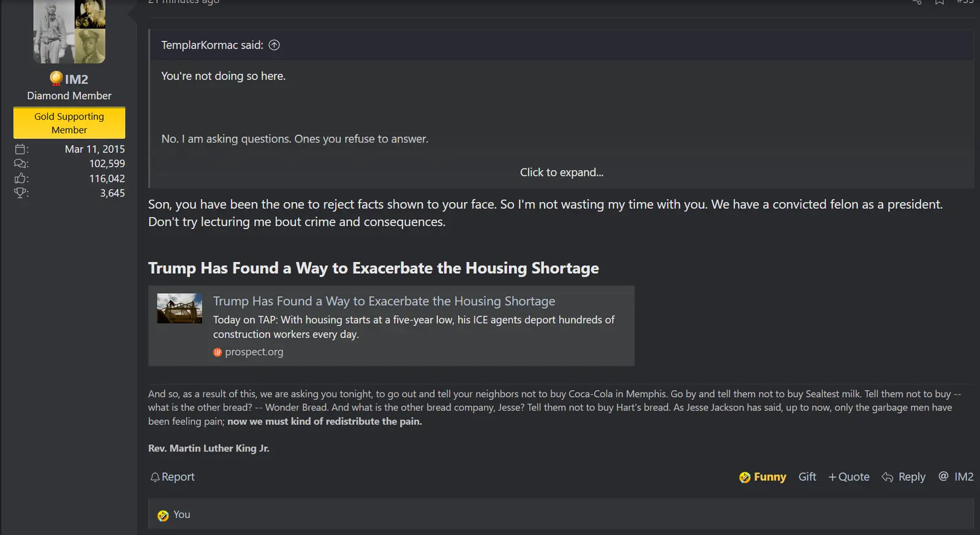Click the Gold Supporting Member badge
Image resolution: width=980 pixels, height=535 pixels.
69,123
